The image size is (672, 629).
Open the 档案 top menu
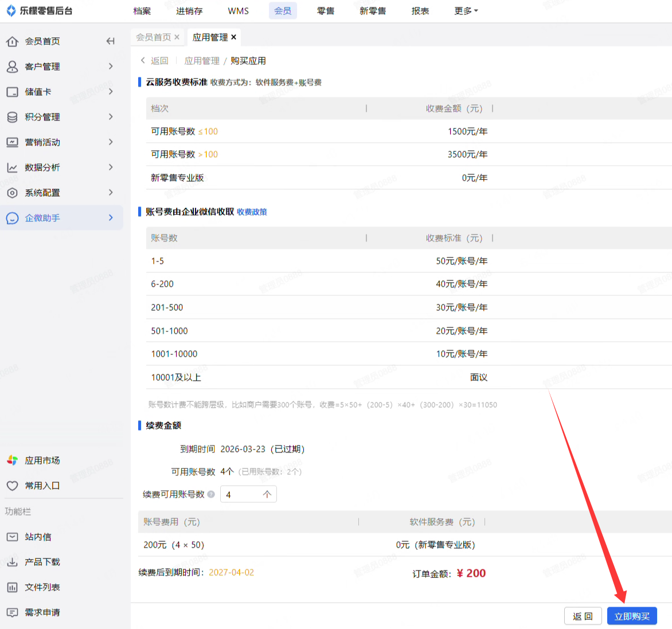(x=142, y=11)
